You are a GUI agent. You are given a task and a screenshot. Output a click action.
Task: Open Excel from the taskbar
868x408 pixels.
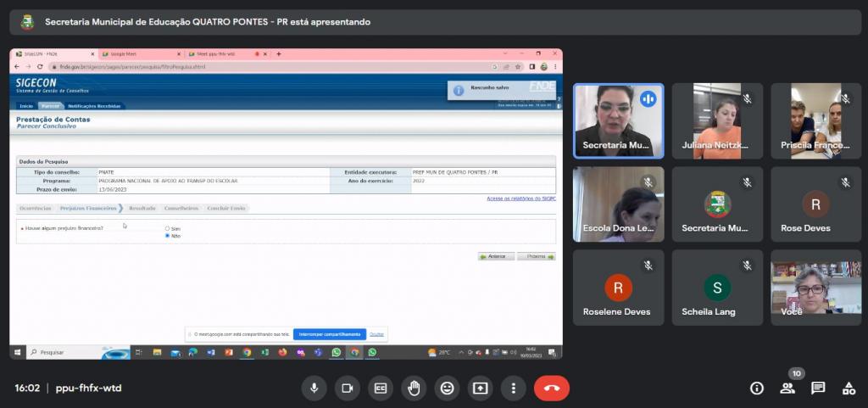(264, 352)
